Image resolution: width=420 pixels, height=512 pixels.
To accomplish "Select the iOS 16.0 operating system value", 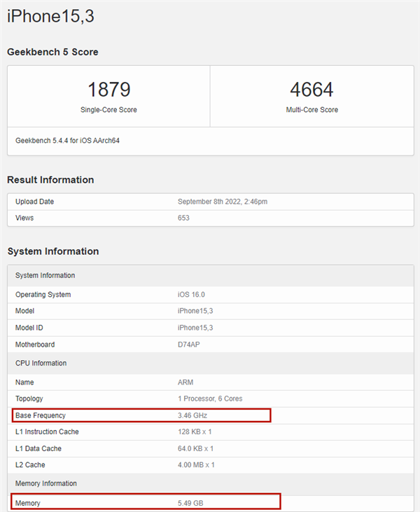I will 192,294.
